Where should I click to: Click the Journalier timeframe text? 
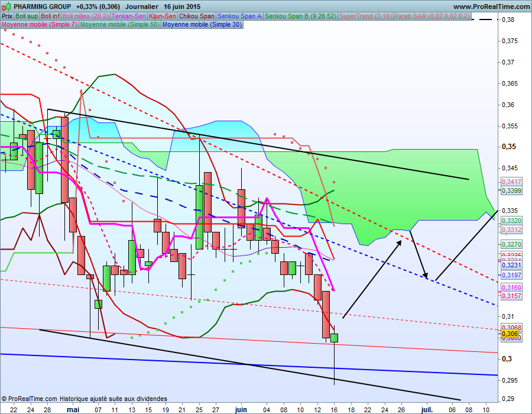point(142,7)
